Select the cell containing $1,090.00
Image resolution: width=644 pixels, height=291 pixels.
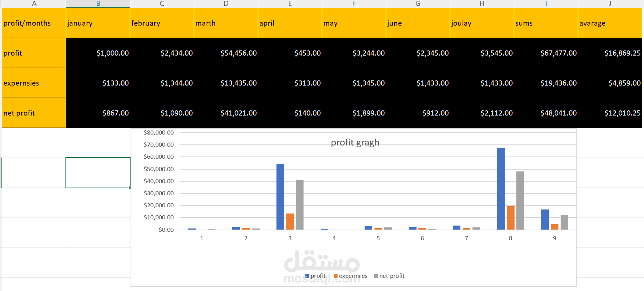[x=162, y=113]
